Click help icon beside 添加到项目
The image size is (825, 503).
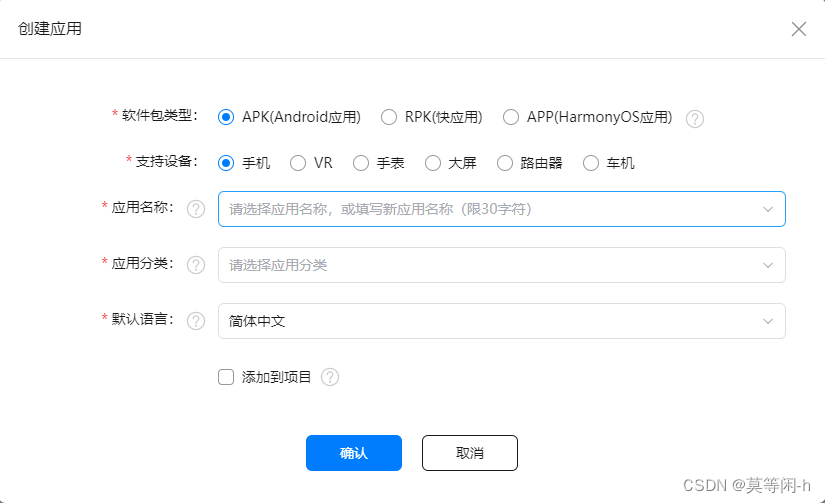[330, 377]
